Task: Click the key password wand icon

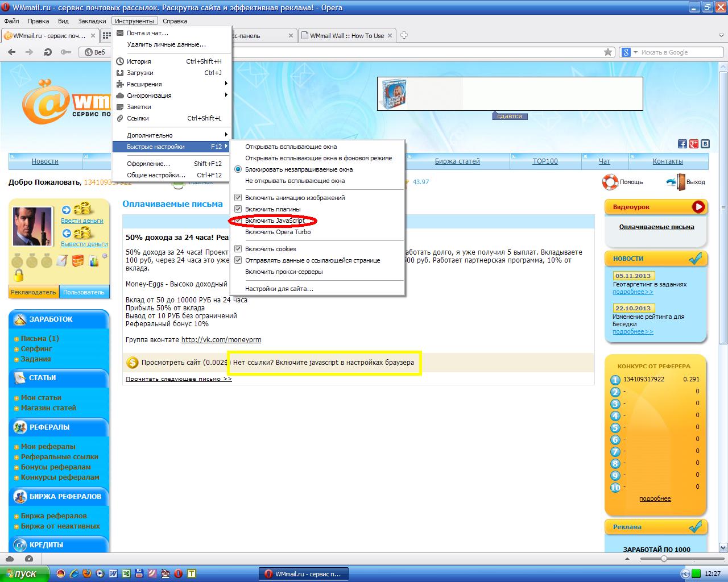Action: [66, 52]
